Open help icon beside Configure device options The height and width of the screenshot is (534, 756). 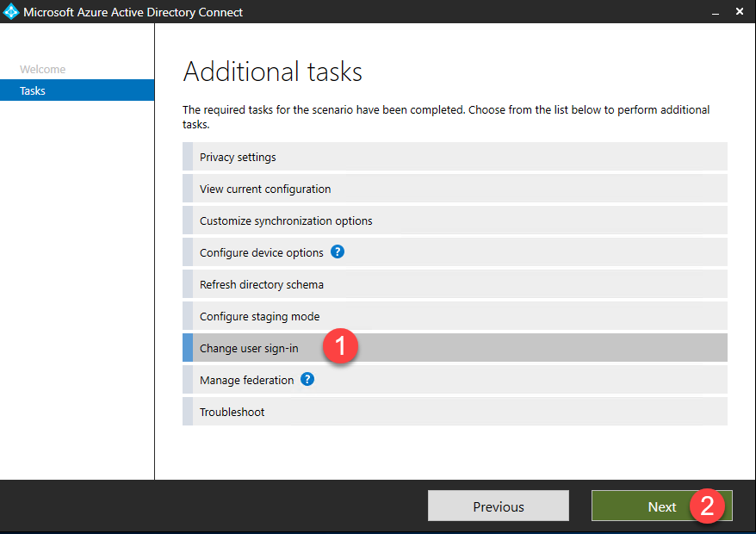pos(338,252)
